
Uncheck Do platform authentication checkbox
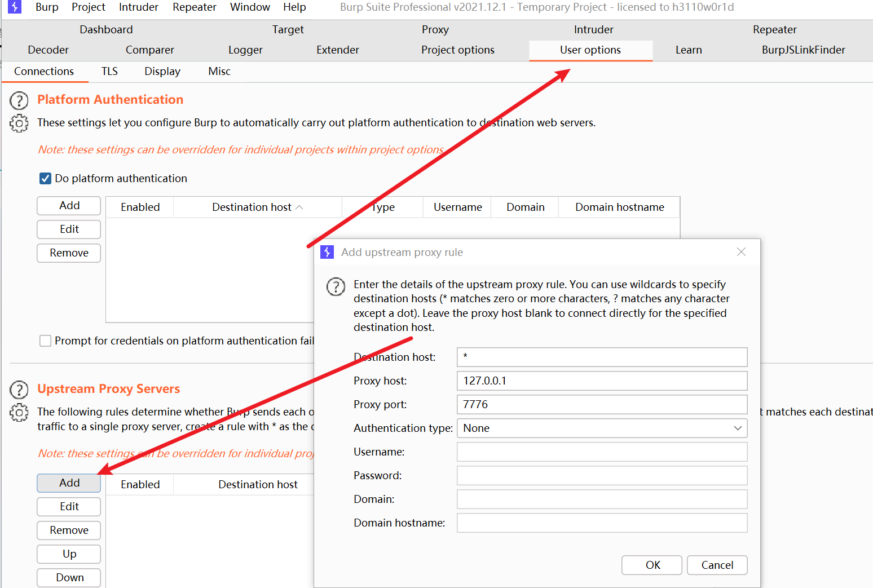(x=46, y=179)
